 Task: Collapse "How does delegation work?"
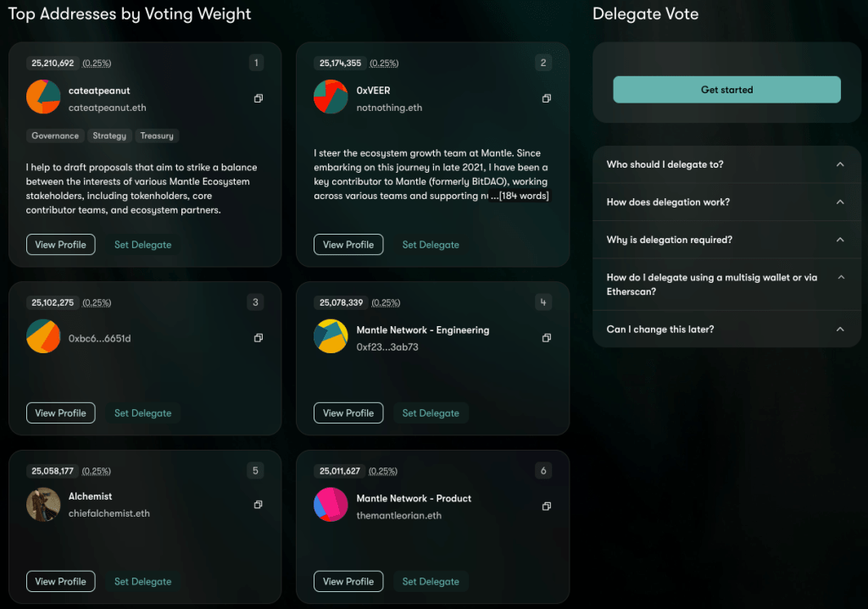(x=726, y=202)
